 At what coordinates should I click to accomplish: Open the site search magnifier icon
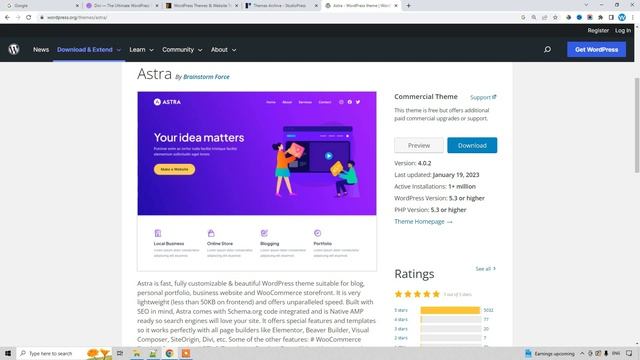pos(547,49)
